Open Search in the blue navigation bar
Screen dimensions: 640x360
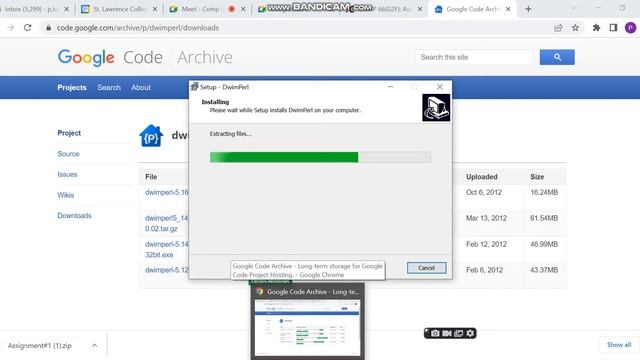pyautogui.click(x=109, y=87)
